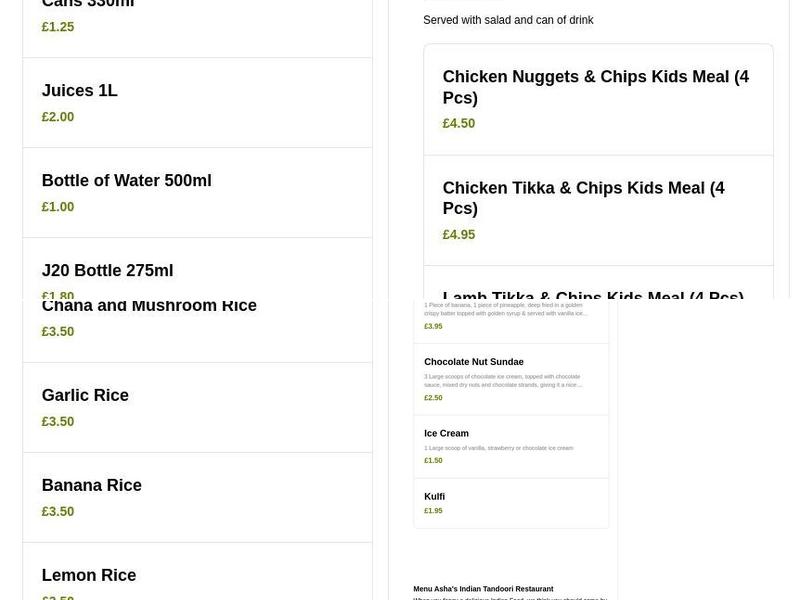The height and width of the screenshot is (600, 800).
Task: Select Garlic Rice from the menu
Action: 85,395
